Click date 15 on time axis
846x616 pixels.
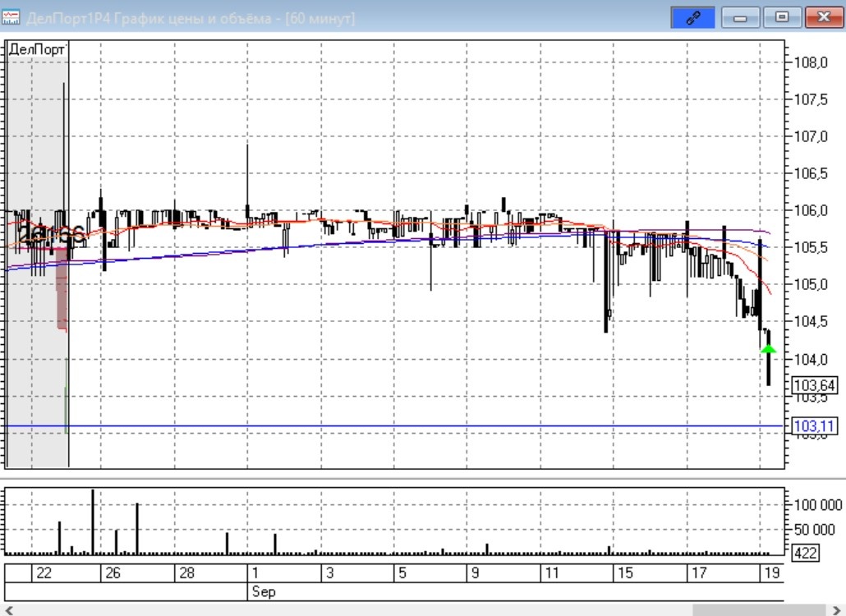(x=625, y=572)
